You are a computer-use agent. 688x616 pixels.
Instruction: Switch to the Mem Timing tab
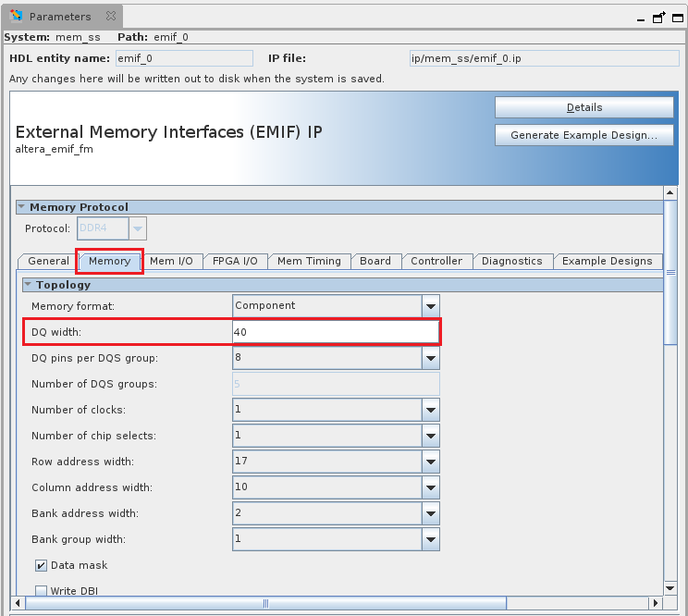click(x=309, y=261)
